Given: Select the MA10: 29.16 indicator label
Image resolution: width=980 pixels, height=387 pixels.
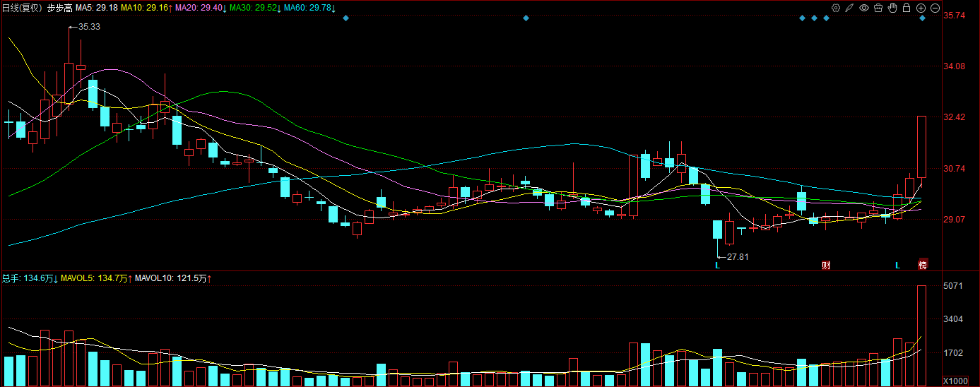Looking at the screenshot, I should pyautogui.click(x=144, y=8).
